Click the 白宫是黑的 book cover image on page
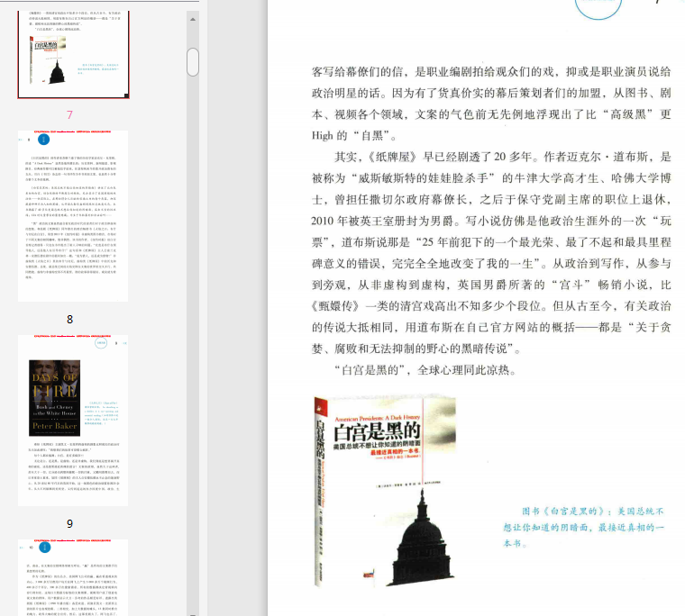The height and width of the screenshot is (616, 685). click(x=385, y=490)
